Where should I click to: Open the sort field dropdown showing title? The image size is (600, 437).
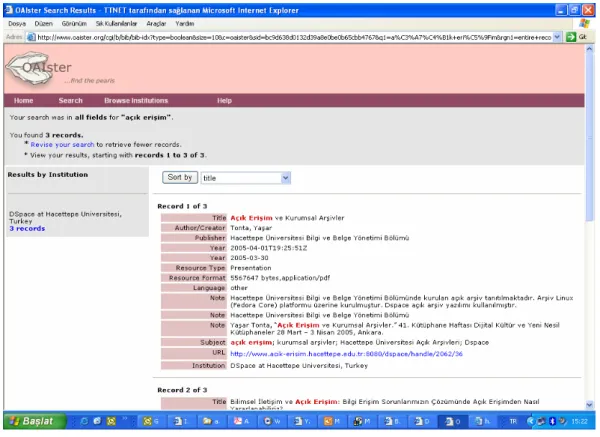tap(246, 178)
